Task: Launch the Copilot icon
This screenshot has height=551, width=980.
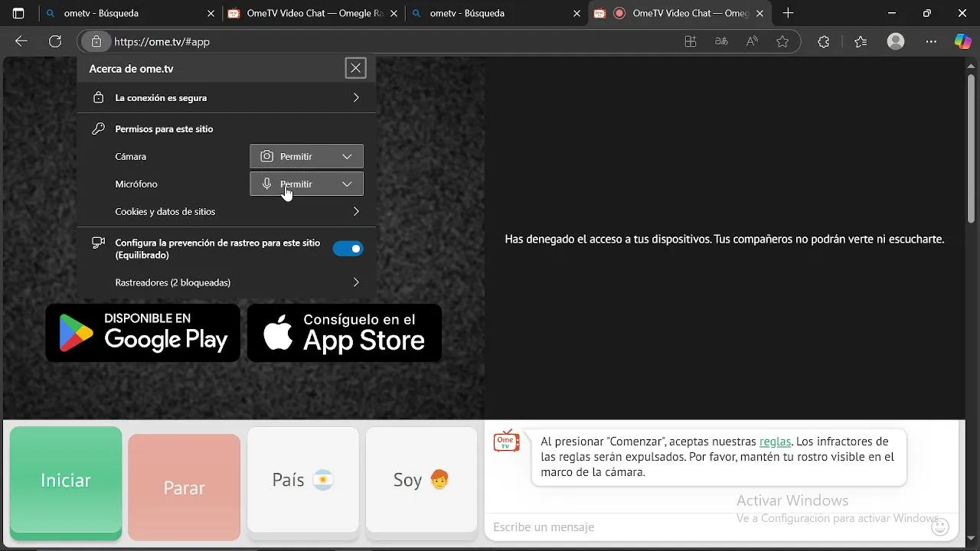Action: point(963,42)
